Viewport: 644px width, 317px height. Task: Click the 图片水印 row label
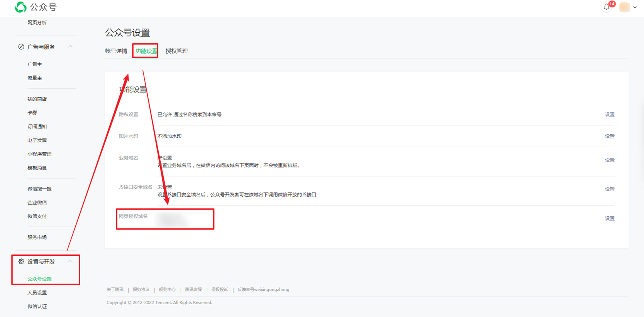(x=129, y=136)
